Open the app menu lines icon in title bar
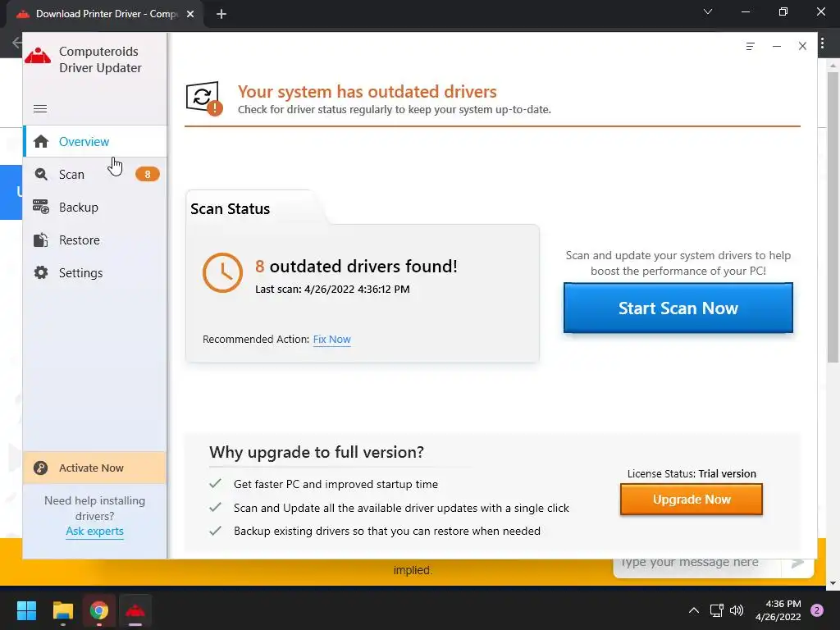 [750, 47]
